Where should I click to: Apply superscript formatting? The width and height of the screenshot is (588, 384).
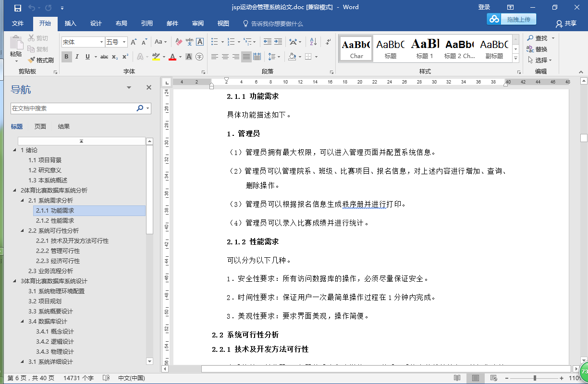pos(125,57)
